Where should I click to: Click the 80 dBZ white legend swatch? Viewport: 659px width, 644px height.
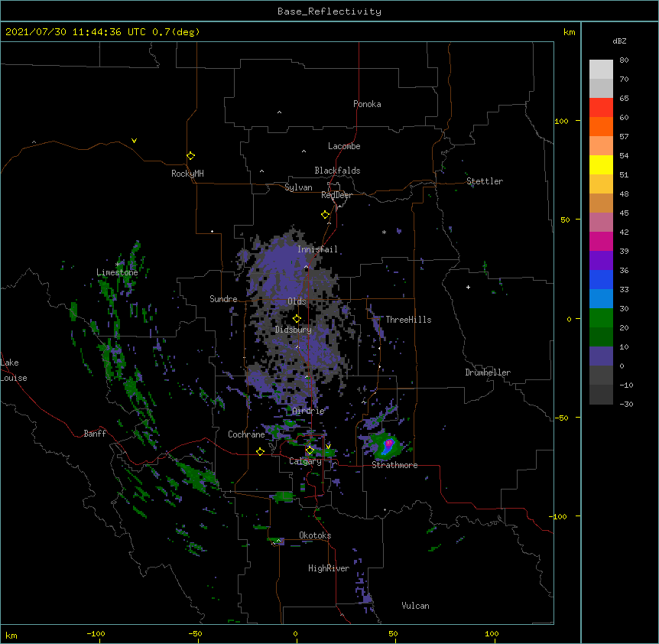(x=601, y=70)
